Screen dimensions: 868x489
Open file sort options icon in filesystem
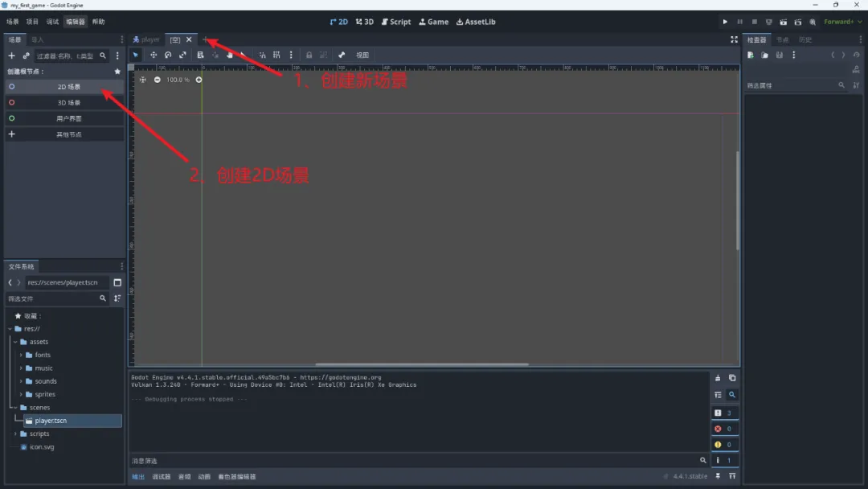click(117, 298)
